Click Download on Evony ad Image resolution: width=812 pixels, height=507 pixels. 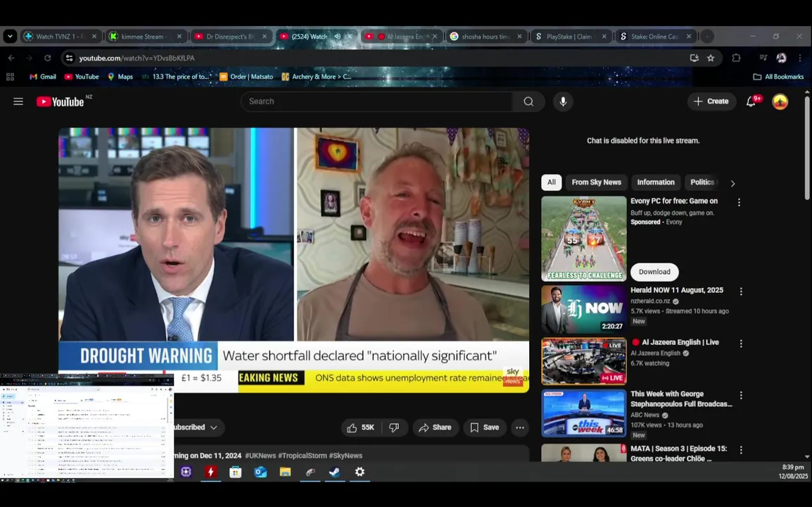click(654, 273)
